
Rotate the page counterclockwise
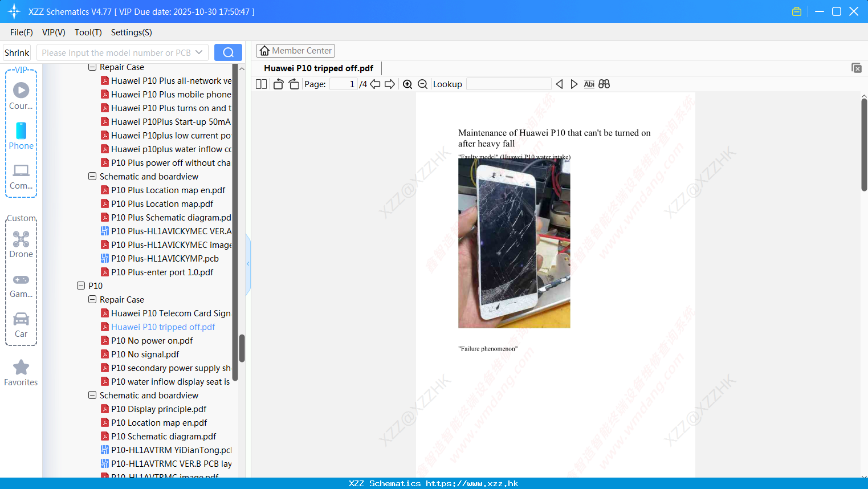point(278,84)
